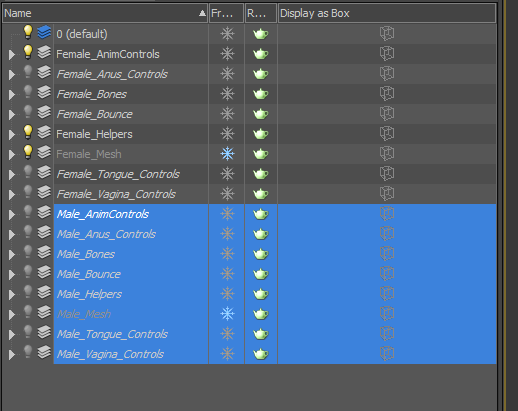Image resolution: width=518 pixels, height=411 pixels.
Task: Click the Display as Box column header
Action: (387, 13)
